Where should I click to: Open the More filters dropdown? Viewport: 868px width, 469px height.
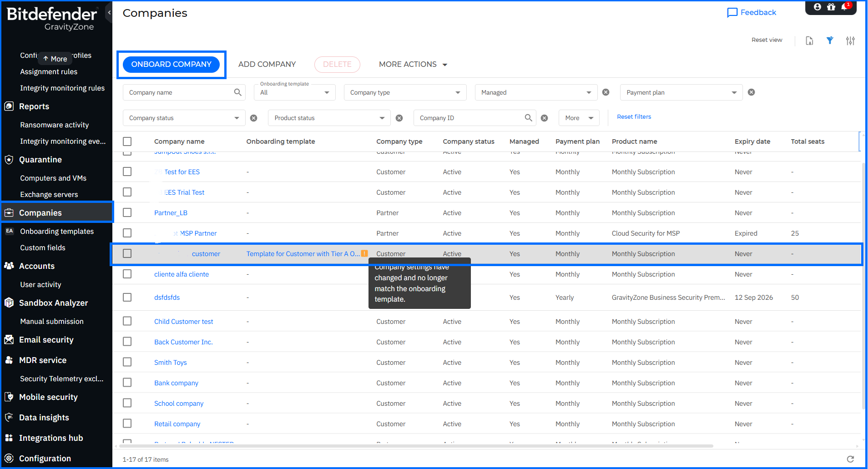pyautogui.click(x=579, y=118)
